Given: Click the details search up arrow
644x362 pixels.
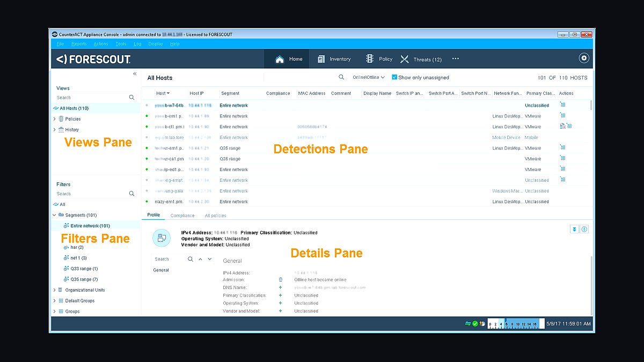Looking at the screenshot, I should click(x=200, y=259).
